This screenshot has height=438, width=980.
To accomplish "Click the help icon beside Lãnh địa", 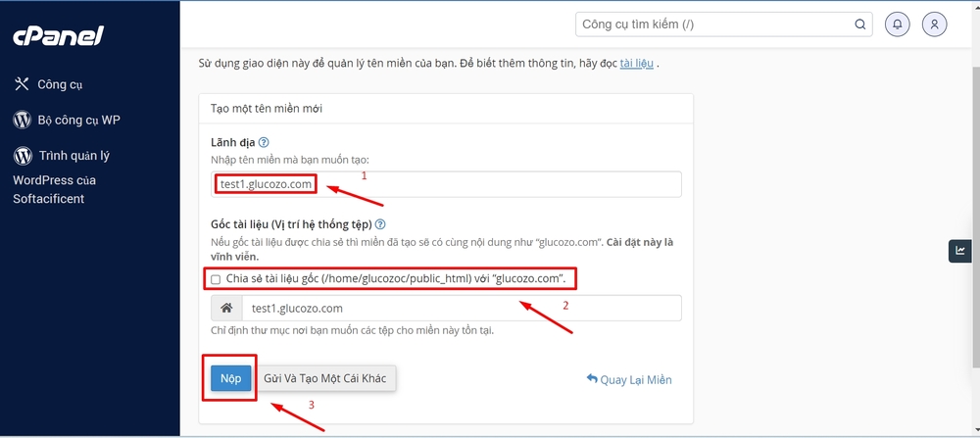I will (264, 142).
